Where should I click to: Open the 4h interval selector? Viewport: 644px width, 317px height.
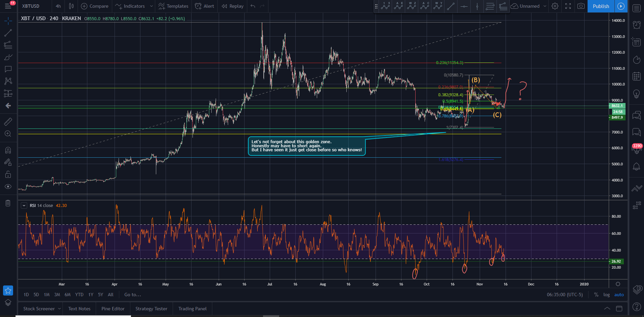58,6
